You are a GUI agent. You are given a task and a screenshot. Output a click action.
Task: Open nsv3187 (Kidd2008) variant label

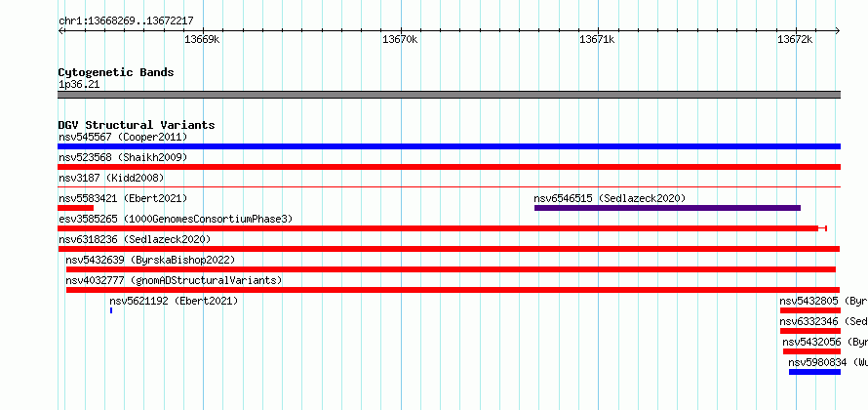[111, 178]
